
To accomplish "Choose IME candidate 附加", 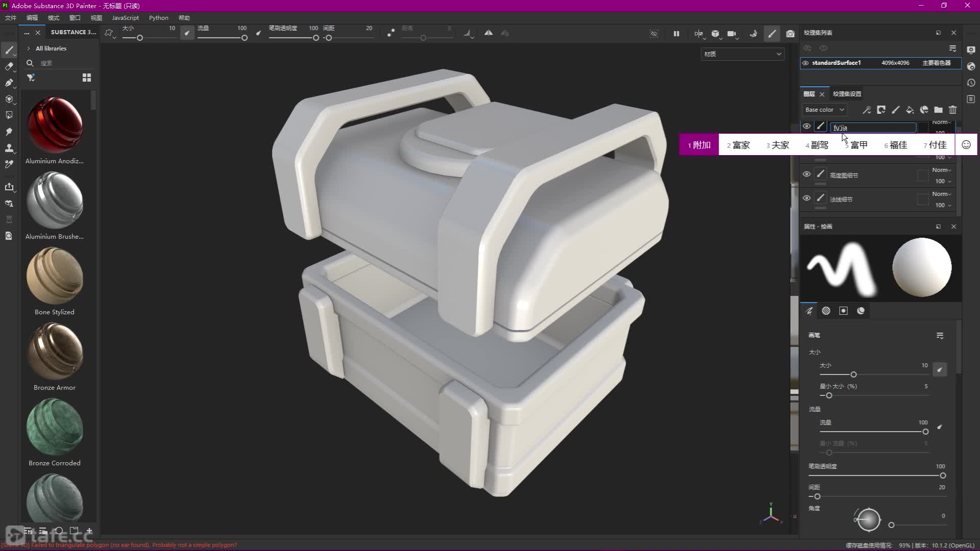I will 699,145.
